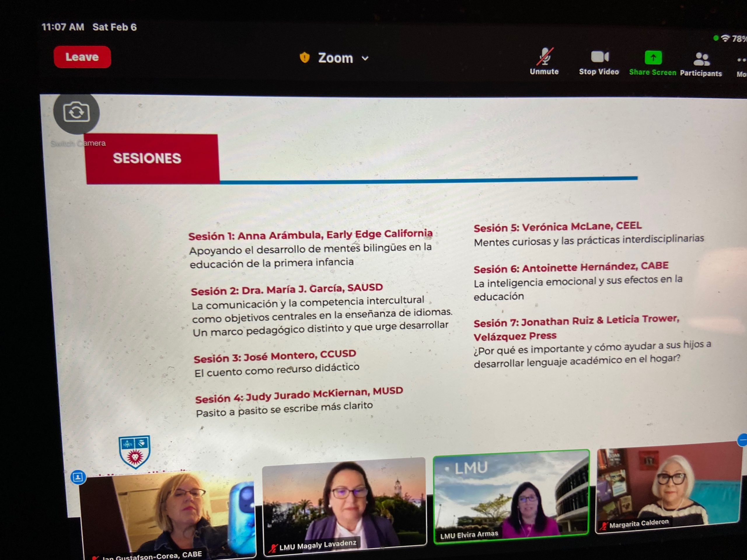Tap the Switch Camera icon
The height and width of the screenshot is (560, 747).
click(76, 112)
